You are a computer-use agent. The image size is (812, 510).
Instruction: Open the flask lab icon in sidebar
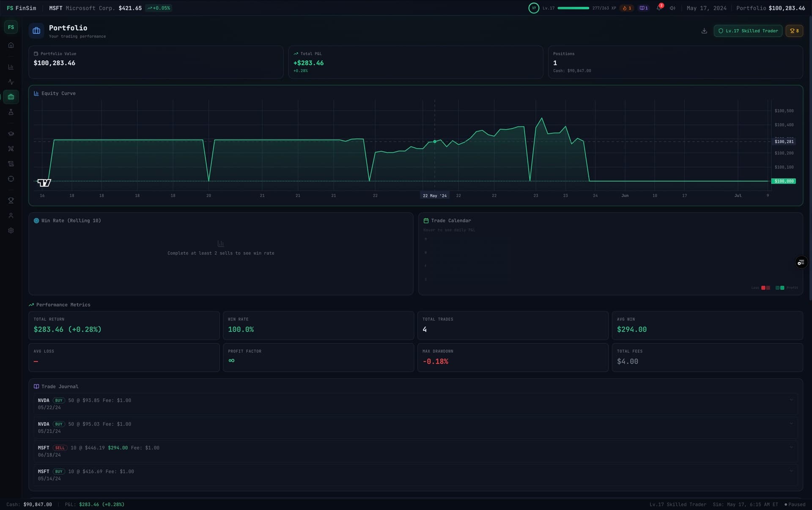(11, 112)
